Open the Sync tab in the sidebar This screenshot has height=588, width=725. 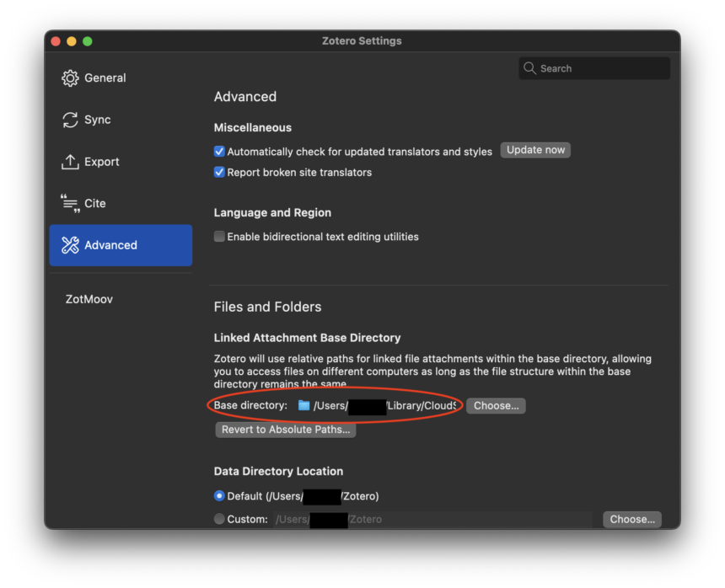pyautogui.click(x=96, y=120)
